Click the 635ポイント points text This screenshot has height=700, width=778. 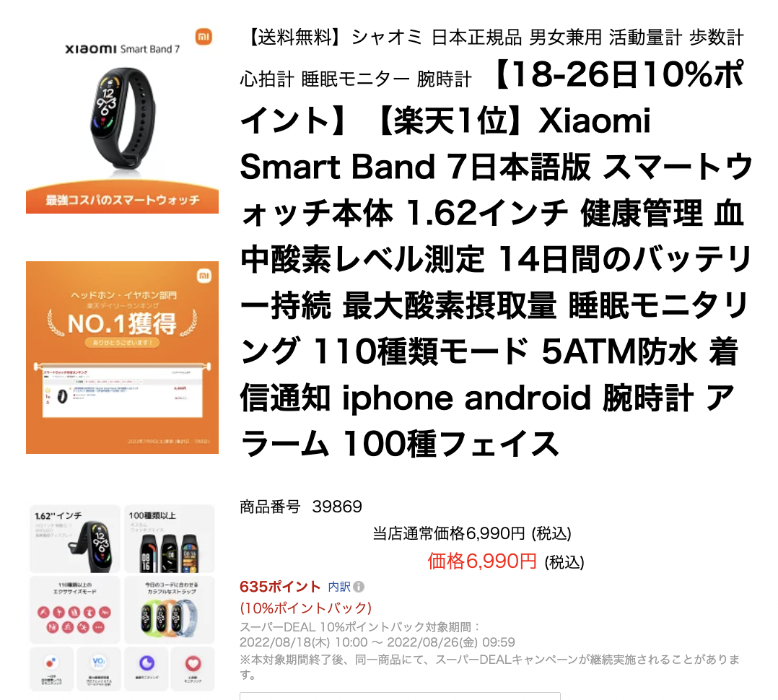pyautogui.click(x=280, y=587)
